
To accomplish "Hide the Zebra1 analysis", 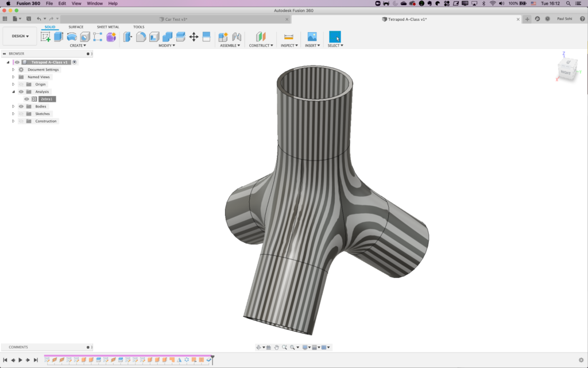I will pos(26,99).
